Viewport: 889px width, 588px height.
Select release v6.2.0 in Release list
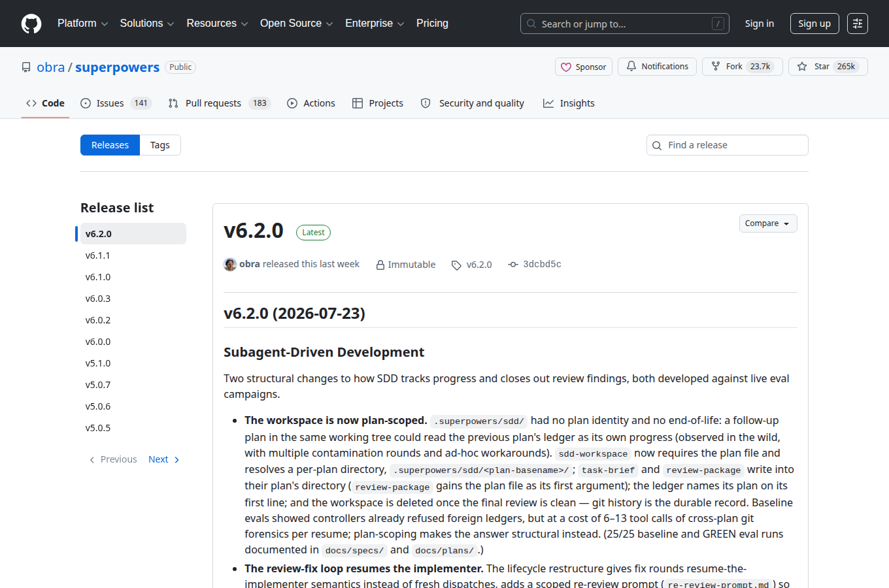pyautogui.click(x=133, y=234)
